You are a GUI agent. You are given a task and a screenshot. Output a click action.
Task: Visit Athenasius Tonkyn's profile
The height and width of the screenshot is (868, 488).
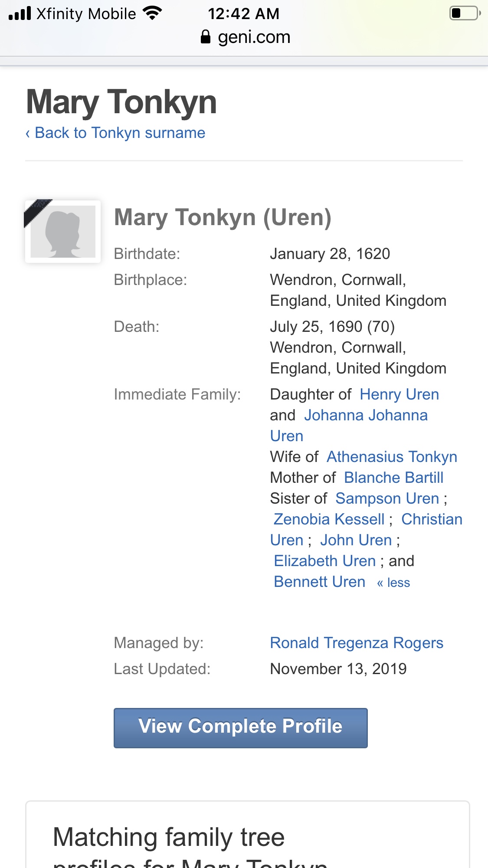(x=392, y=457)
